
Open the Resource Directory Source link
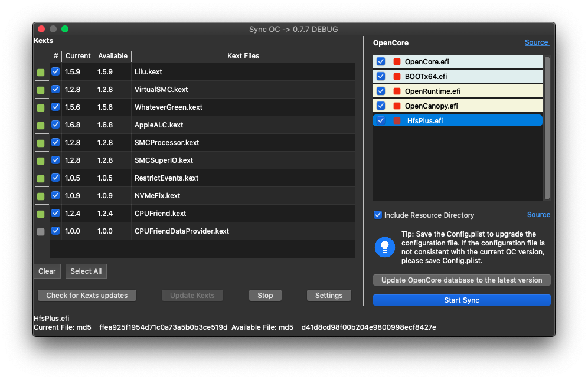click(x=538, y=215)
